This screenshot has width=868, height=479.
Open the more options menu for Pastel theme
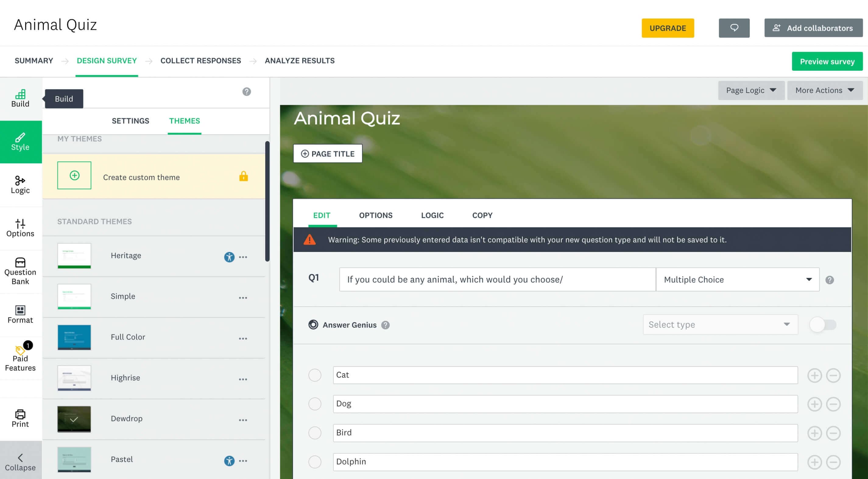click(243, 460)
